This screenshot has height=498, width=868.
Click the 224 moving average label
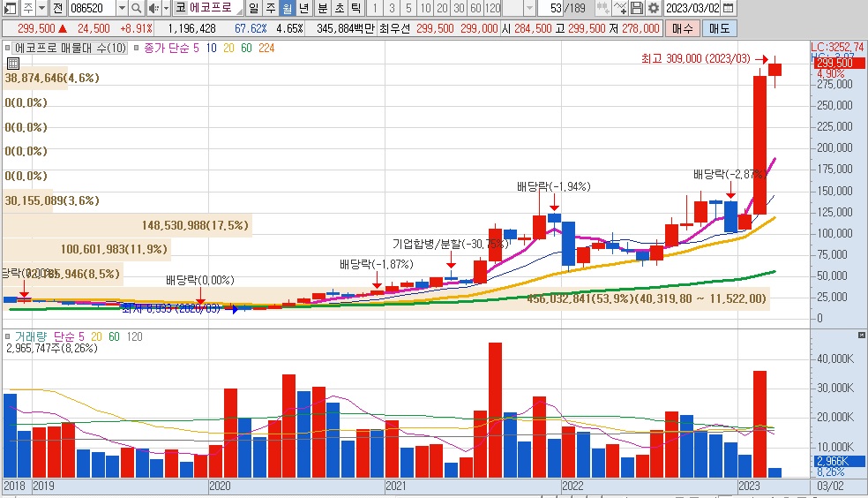[266, 49]
